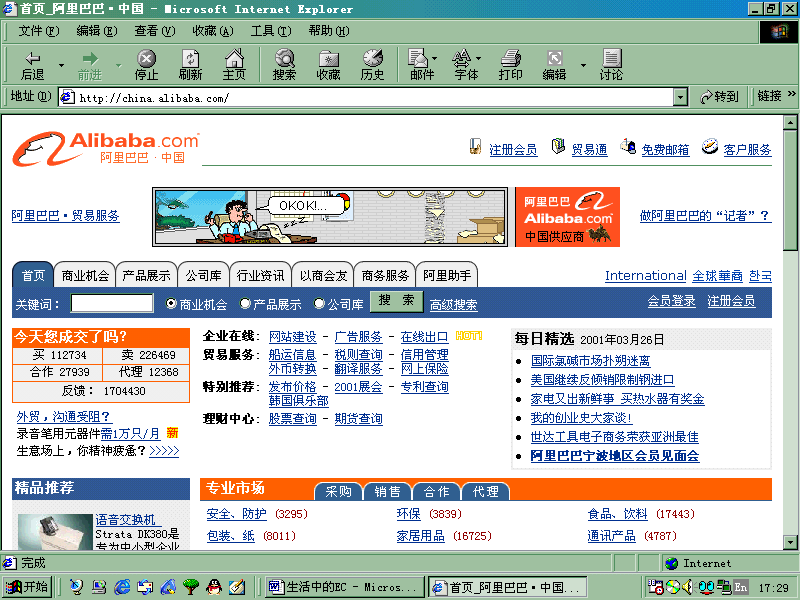Open the 食品、饮料 category link
This screenshot has width=800, height=600.
617,514
